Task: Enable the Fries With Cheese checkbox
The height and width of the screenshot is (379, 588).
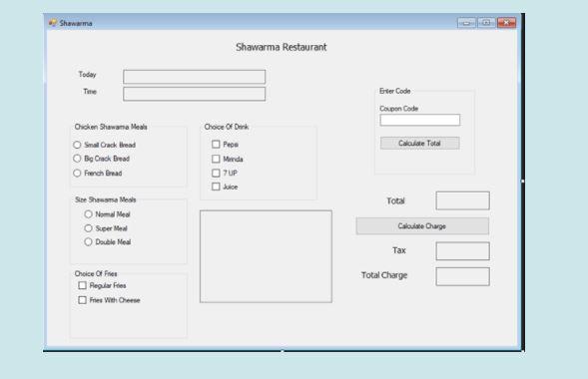Action: pos(82,300)
